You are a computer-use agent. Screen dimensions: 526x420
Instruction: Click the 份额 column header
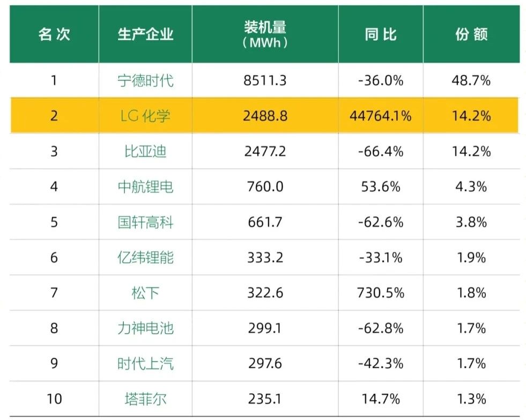[x=471, y=35]
